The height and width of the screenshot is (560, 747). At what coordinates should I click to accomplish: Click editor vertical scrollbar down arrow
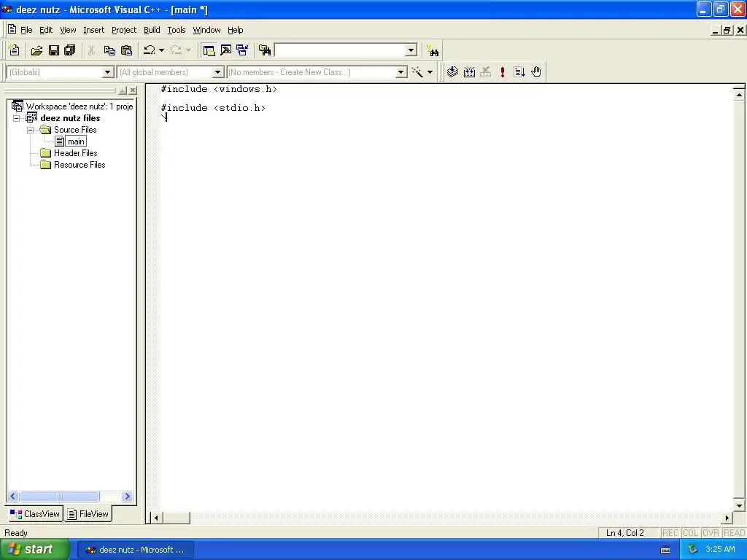click(x=739, y=506)
